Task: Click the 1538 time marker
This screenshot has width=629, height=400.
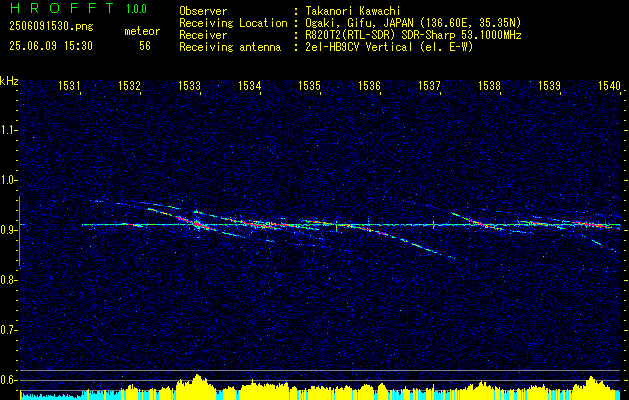Action: click(489, 85)
